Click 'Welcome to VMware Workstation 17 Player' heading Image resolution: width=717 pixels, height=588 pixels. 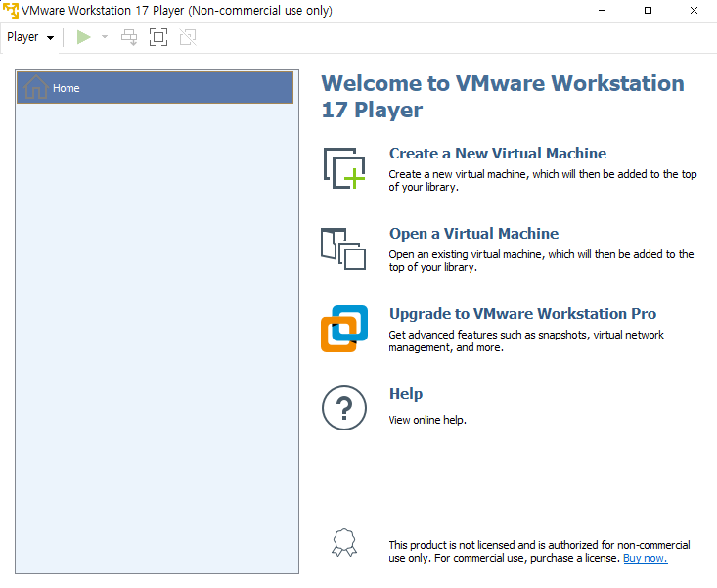[x=503, y=97]
